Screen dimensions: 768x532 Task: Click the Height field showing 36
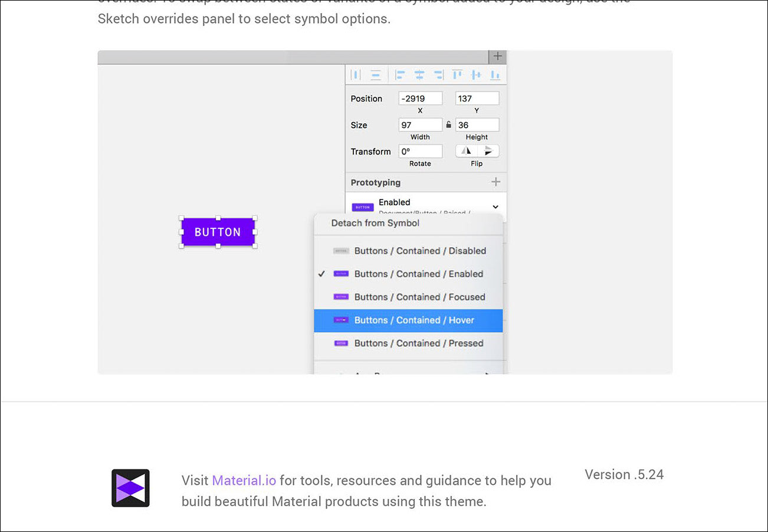(477, 125)
